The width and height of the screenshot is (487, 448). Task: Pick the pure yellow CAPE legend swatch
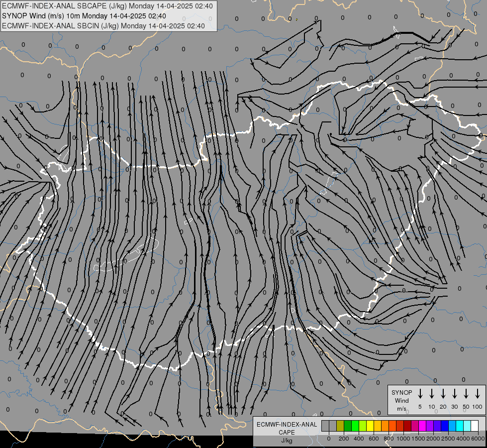point(370,426)
